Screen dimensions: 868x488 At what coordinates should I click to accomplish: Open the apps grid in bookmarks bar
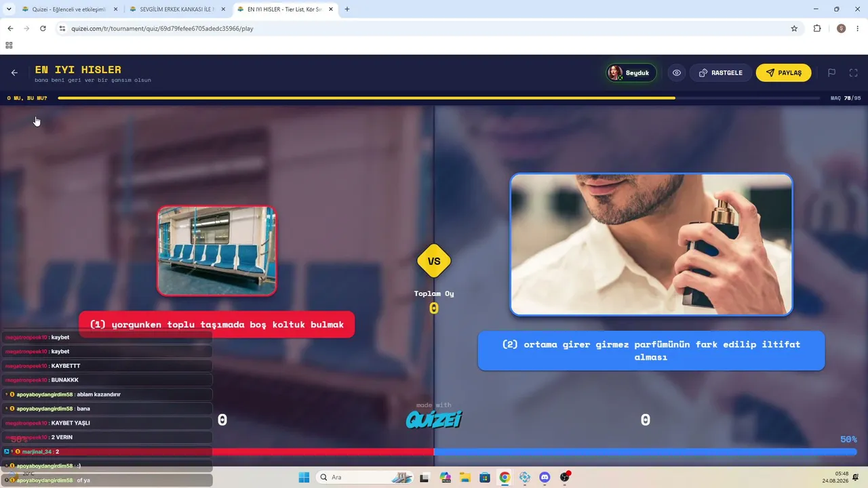click(9, 45)
